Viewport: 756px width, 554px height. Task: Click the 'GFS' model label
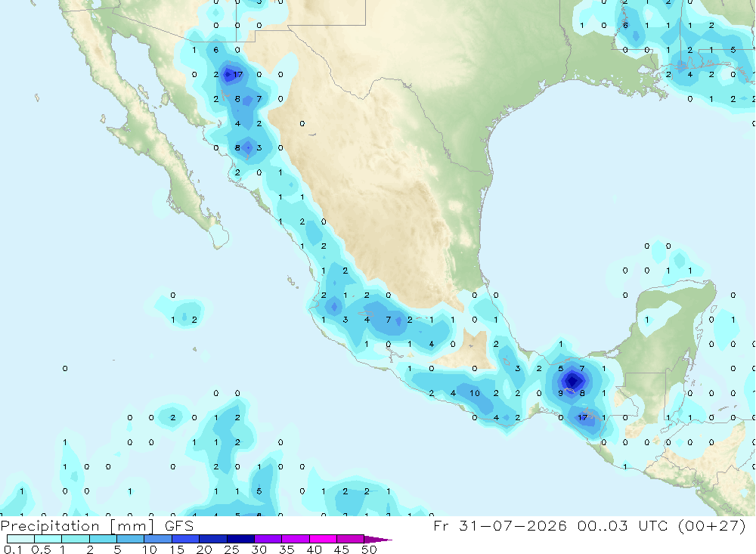pyautogui.click(x=179, y=525)
